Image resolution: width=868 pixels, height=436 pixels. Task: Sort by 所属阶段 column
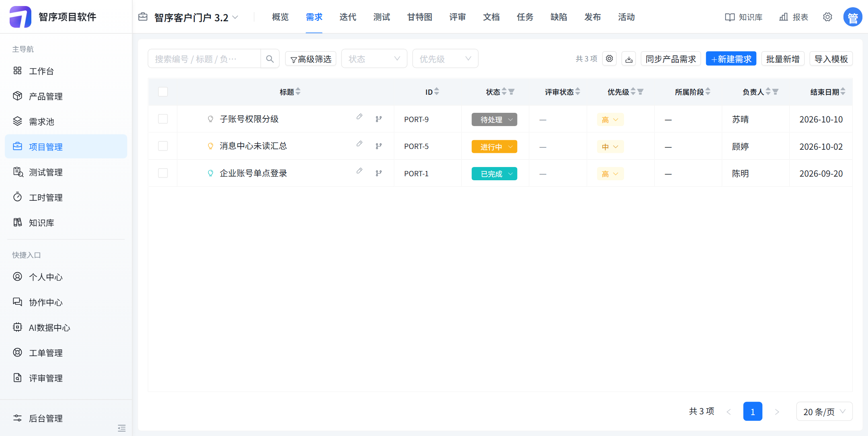pyautogui.click(x=708, y=92)
